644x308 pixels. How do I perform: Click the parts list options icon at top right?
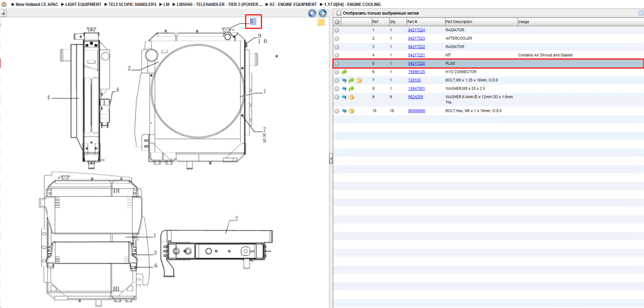(640, 13)
